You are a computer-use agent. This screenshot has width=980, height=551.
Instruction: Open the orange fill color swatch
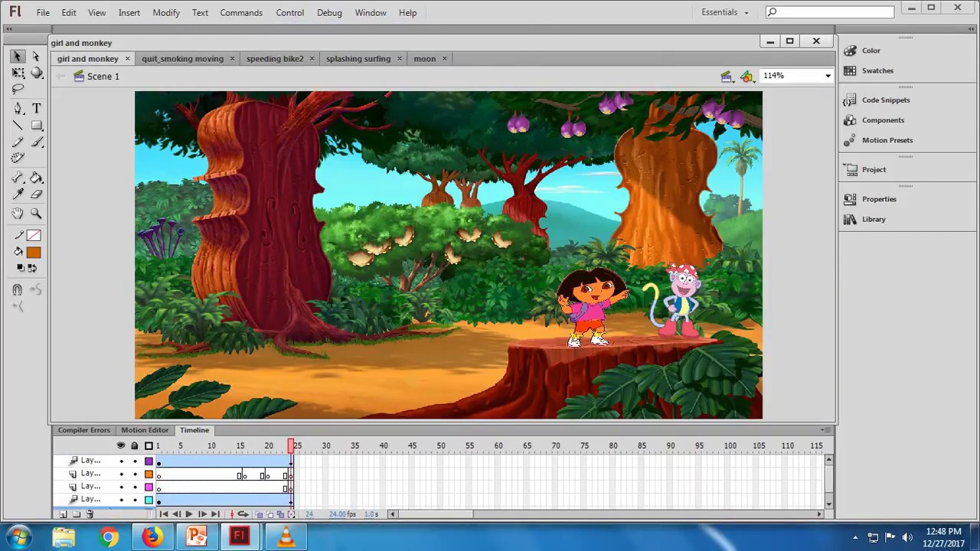point(33,253)
